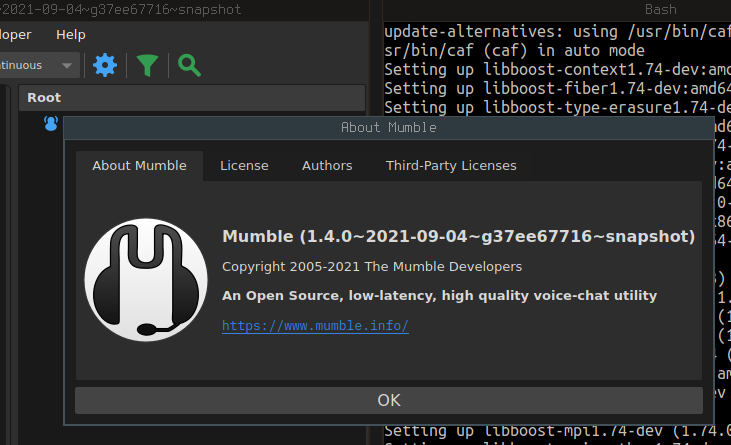Select the blue user icon under Root
Screen dimensions: 731x445
(51, 123)
